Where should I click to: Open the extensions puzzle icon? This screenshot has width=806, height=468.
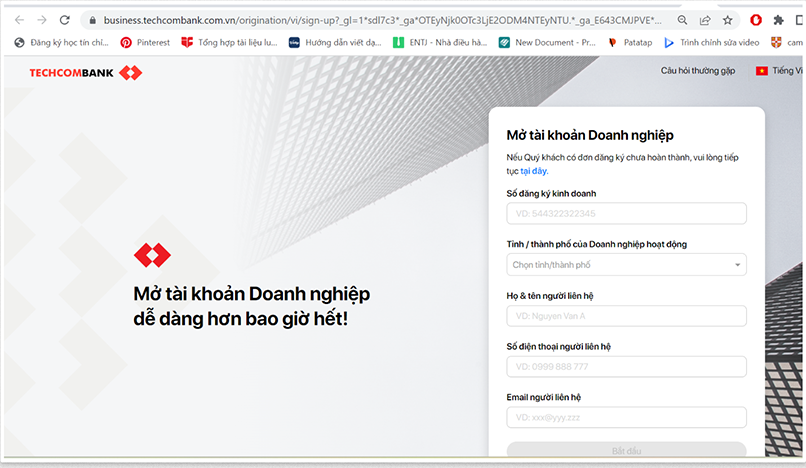pos(778,20)
